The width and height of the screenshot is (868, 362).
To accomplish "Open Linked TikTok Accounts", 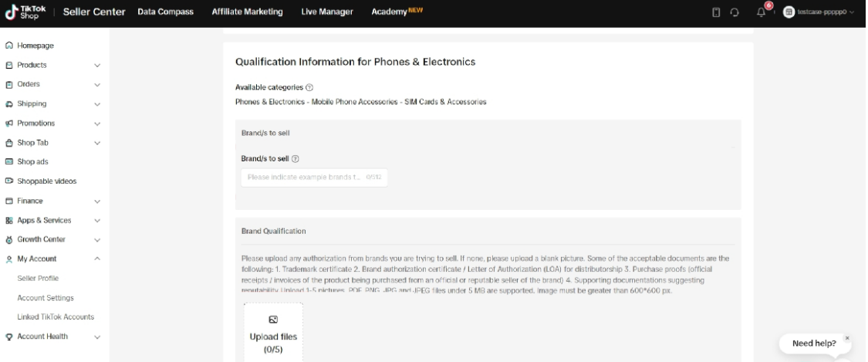I will [56, 317].
